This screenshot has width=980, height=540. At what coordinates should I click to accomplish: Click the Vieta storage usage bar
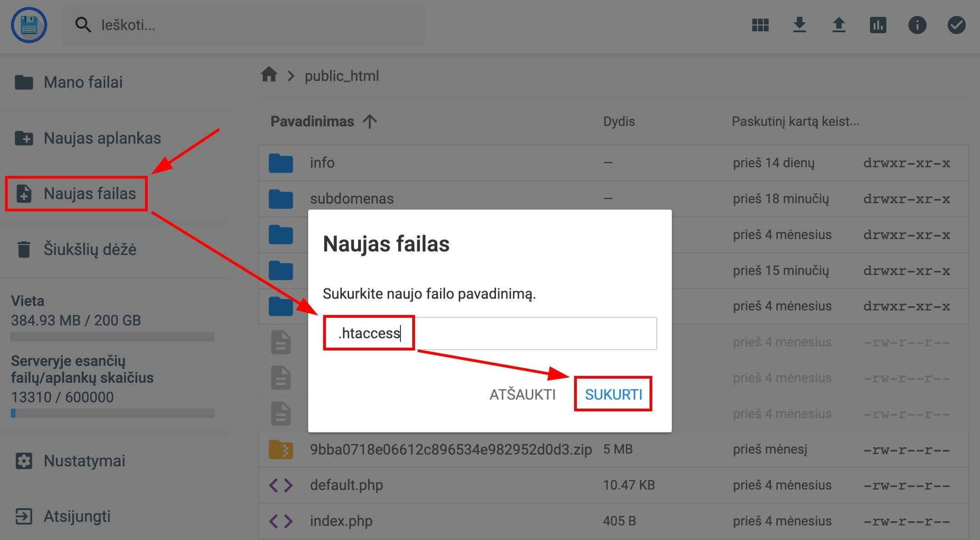tap(113, 337)
